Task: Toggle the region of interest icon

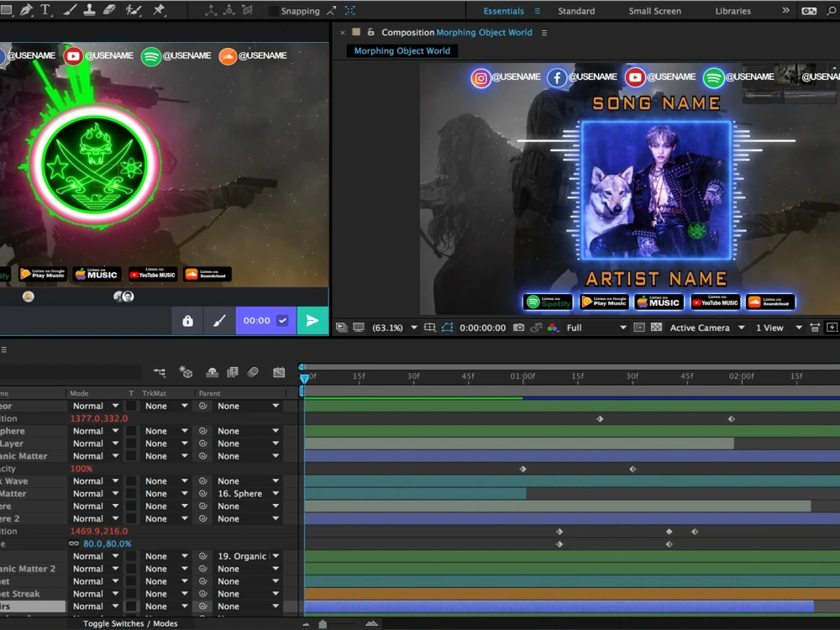Action: (x=639, y=328)
